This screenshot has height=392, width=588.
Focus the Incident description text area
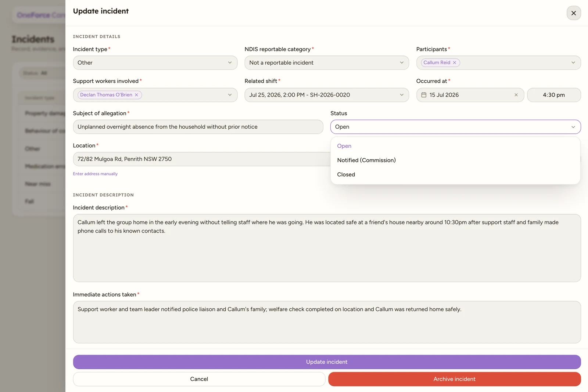(327, 248)
